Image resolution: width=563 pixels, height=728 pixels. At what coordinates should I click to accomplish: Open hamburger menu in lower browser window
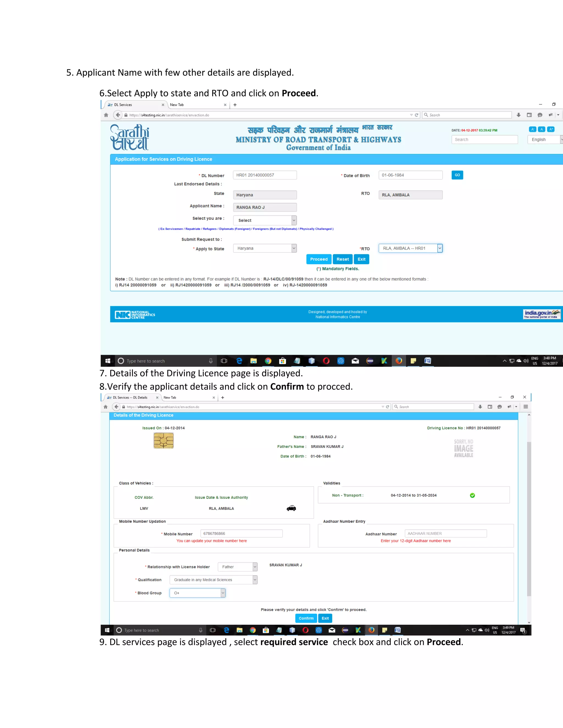(526, 407)
